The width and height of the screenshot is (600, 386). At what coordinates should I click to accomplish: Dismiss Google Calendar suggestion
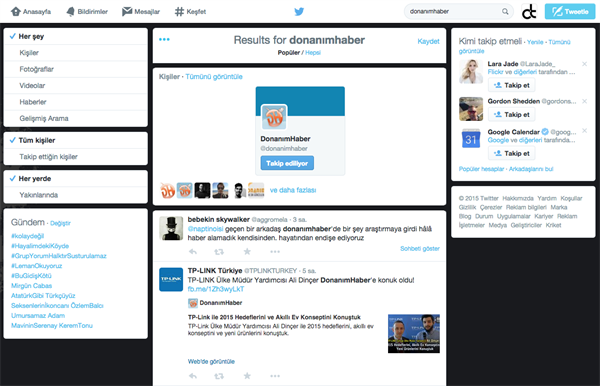(584, 131)
